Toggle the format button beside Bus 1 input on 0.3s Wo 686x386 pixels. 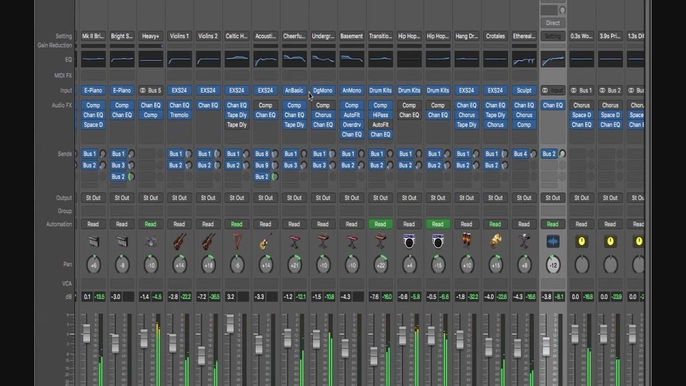click(x=574, y=91)
